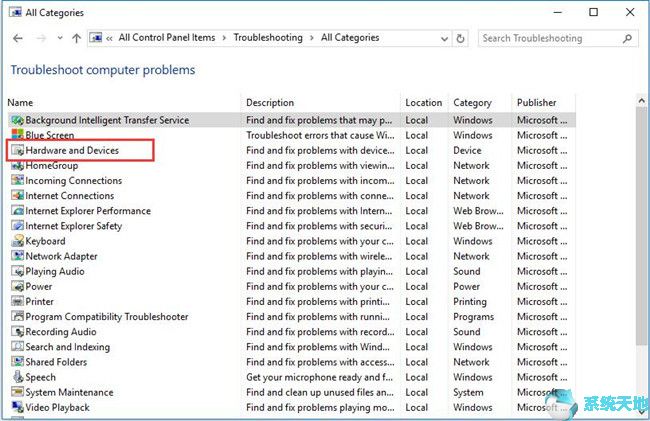Click the vertical scrollbar up arrow
Viewport: 650px width, 421px height.
click(641, 101)
